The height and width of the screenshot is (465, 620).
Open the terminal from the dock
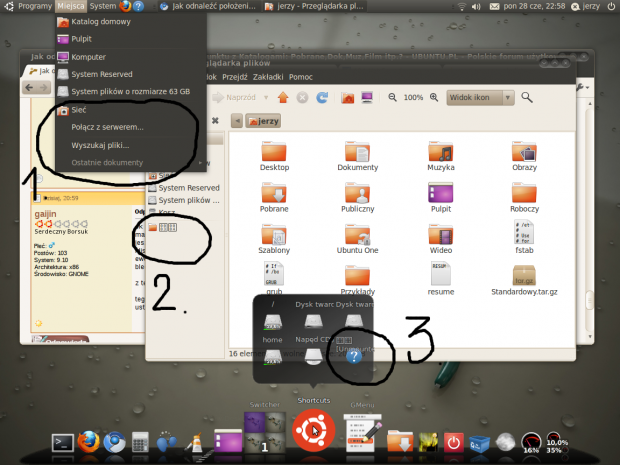point(63,443)
